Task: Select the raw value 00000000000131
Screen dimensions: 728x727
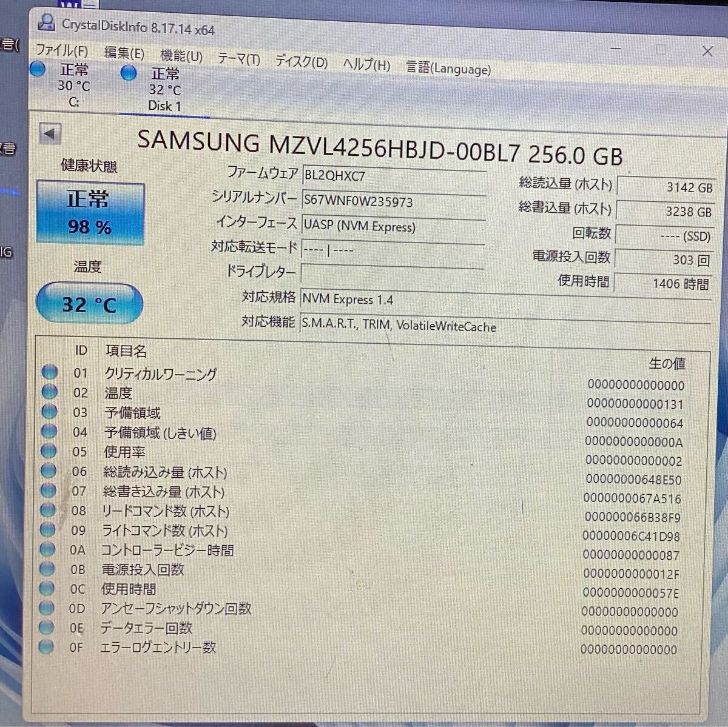Action: pyautogui.click(x=635, y=404)
